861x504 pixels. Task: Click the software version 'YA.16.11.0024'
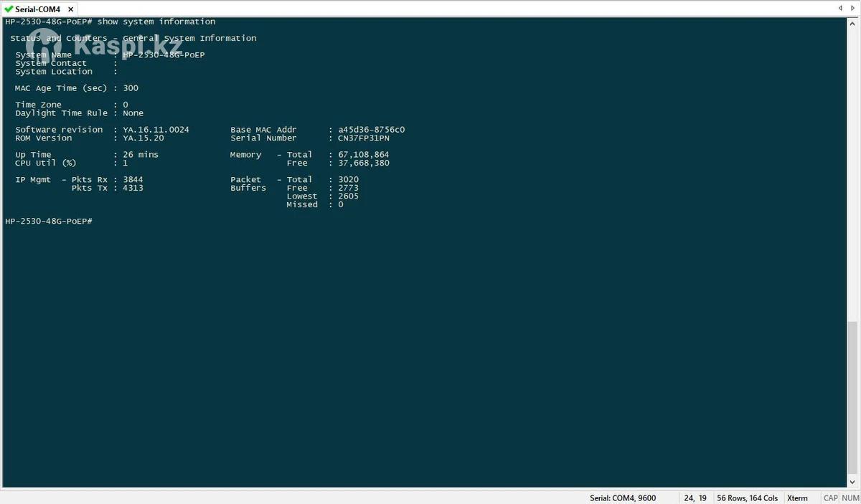[156, 130]
